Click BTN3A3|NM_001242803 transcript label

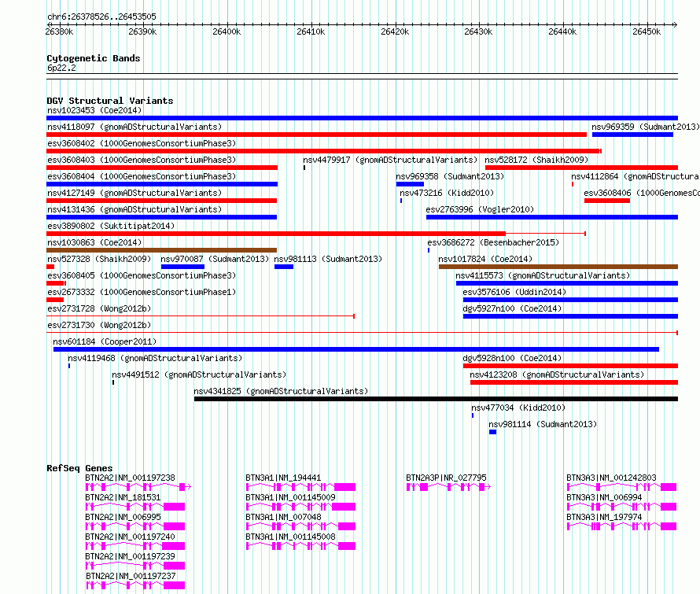click(x=611, y=478)
